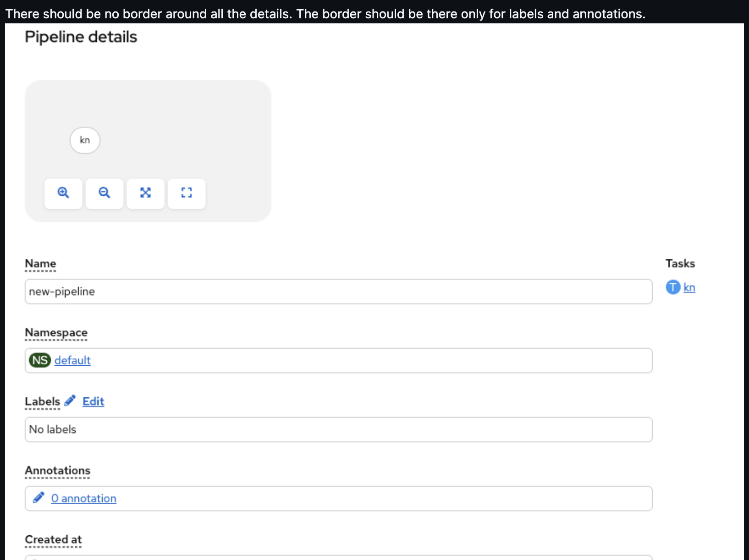Click the fit to screen icon
The height and width of the screenshot is (560, 749).
[145, 193]
